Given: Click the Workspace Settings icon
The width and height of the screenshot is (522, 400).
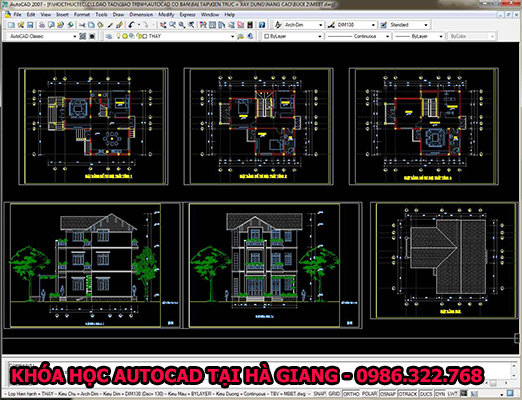Looking at the screenshot, I should (x=83, y=36).
